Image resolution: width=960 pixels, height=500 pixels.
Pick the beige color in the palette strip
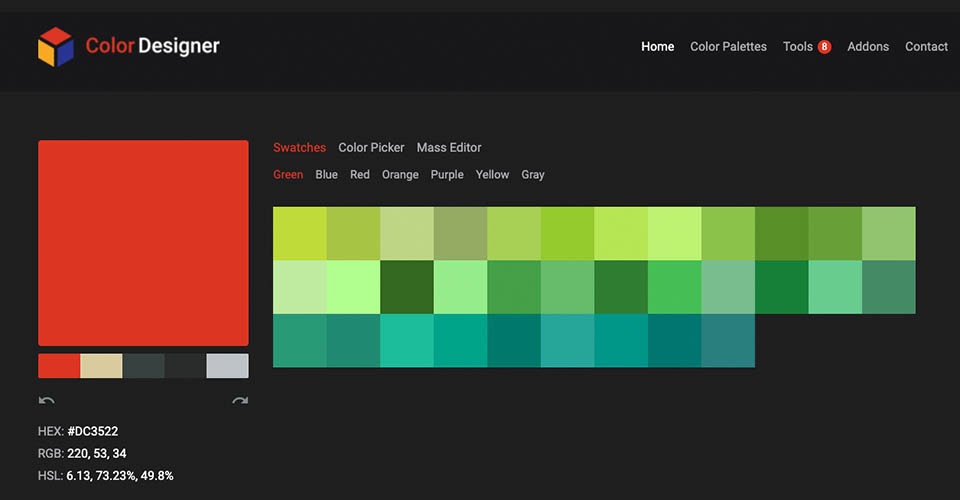pos(101,366)
